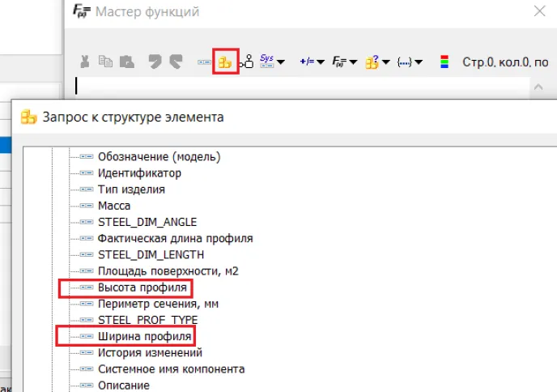Click the copy icon in toolbar
This screenshot has width=557, height=392.
[105, 62]
